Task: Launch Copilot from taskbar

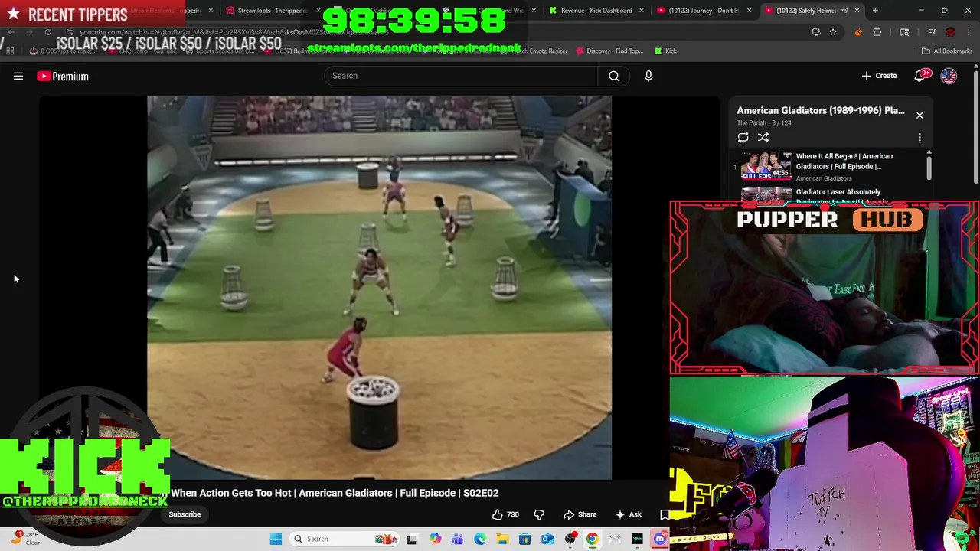Action: [435, 539]
